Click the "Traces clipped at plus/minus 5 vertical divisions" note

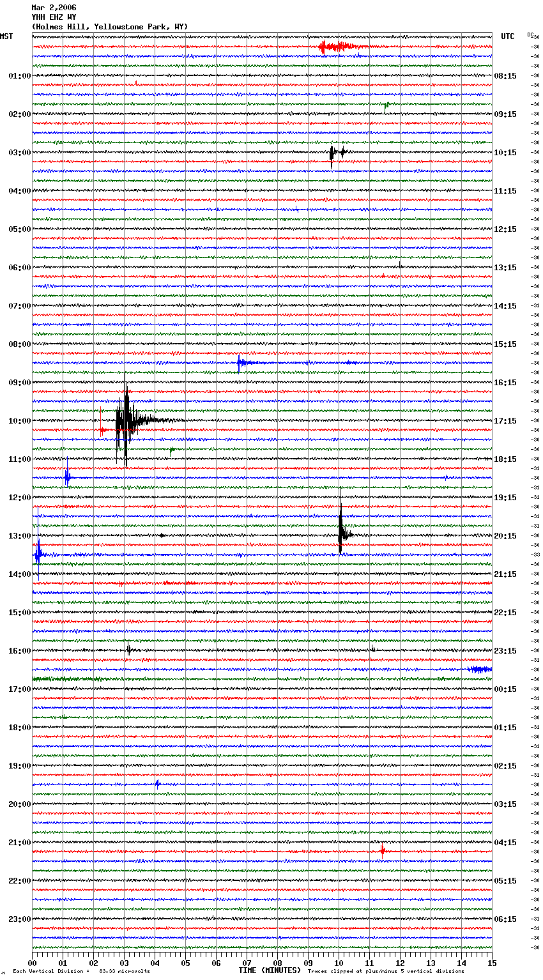(386, 971)
